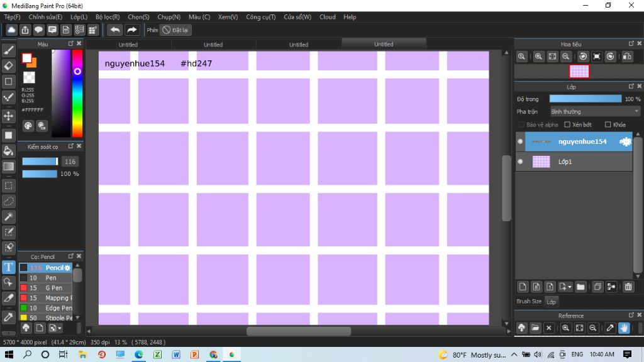The width and height of the screenshot is (644, 362).
Task: Expand the add-layer dropdown arrow
Action: (570, 287)
